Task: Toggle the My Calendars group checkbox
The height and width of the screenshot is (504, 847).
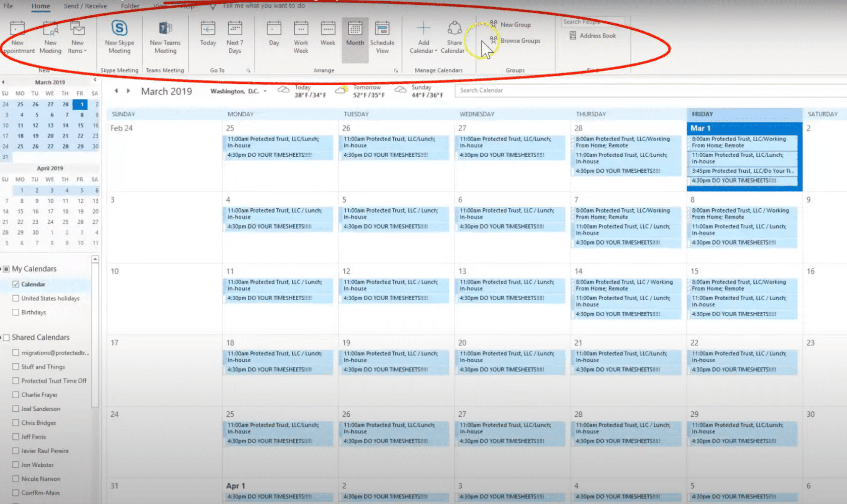Action: click(6, 269)
